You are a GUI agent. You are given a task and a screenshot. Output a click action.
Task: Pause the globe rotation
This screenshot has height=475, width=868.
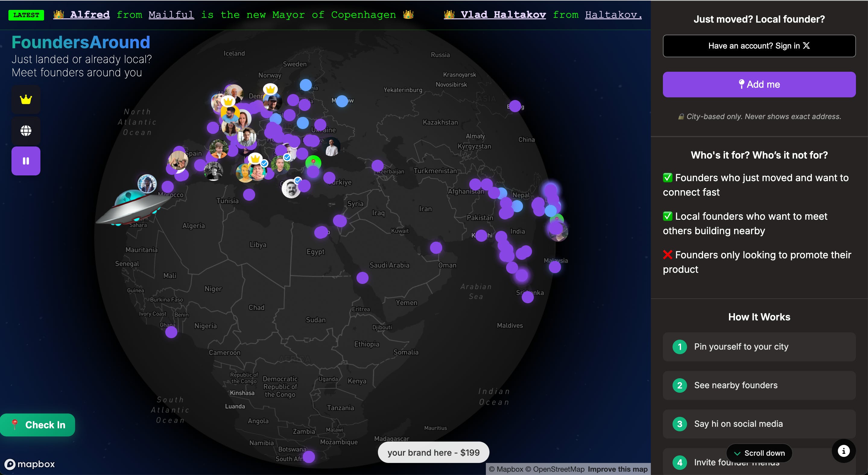pyautogui.click(x=26, y=161)
